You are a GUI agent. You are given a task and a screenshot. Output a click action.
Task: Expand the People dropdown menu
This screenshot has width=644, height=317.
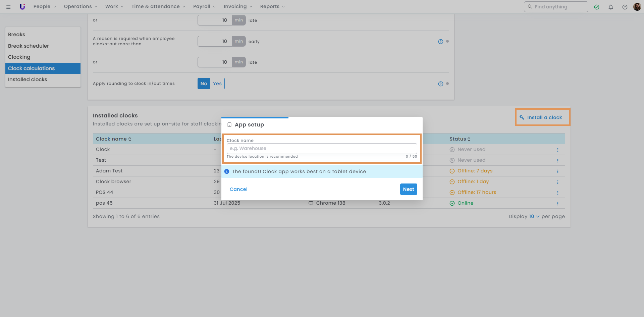[x=45, y=6]
